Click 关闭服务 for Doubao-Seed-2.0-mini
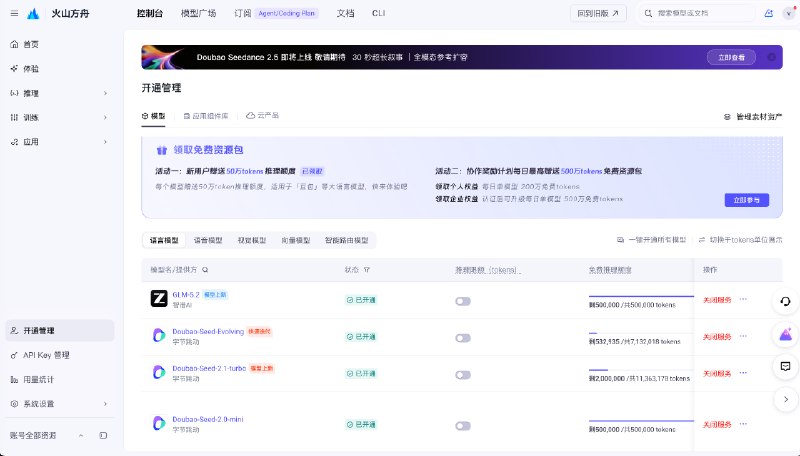 click(717, 424)
